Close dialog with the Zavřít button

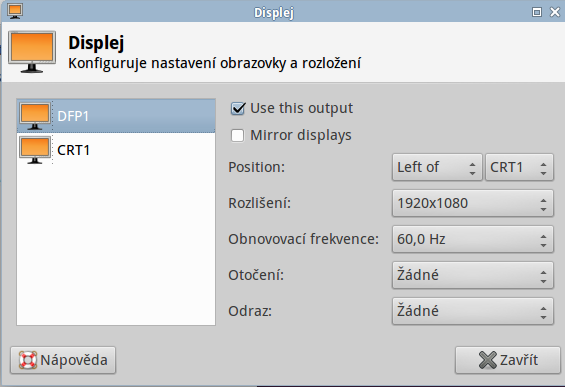[508, 360]
